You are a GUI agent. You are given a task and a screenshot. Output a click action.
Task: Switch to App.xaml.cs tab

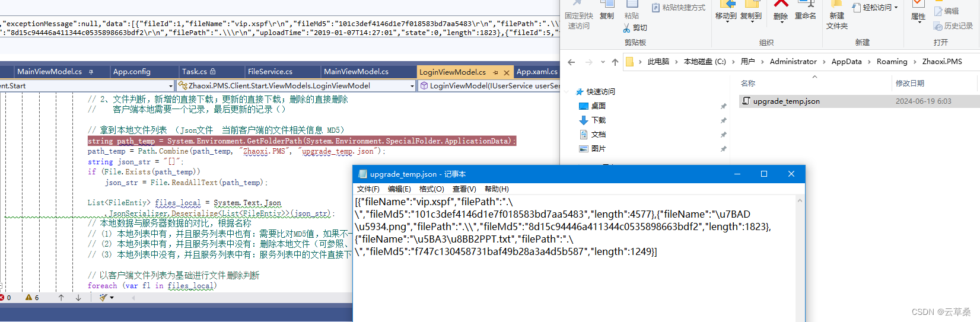click(x=537, y=72)
